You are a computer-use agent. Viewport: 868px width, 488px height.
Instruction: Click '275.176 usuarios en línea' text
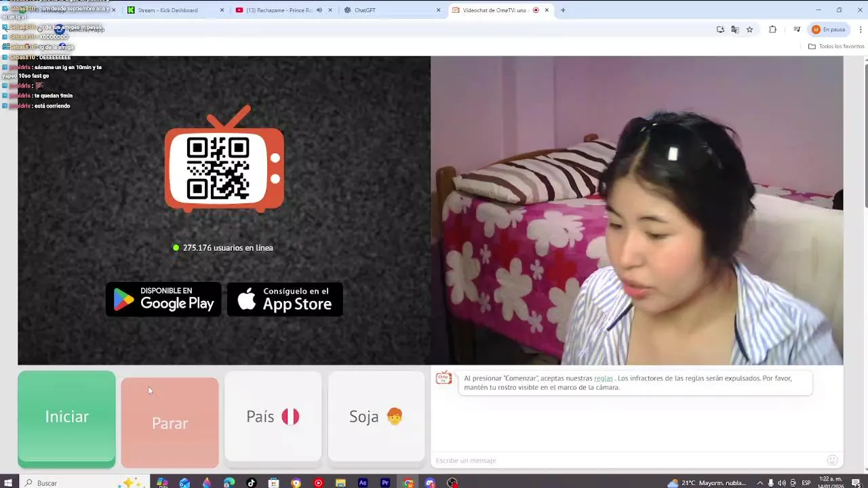pos(228,248)
